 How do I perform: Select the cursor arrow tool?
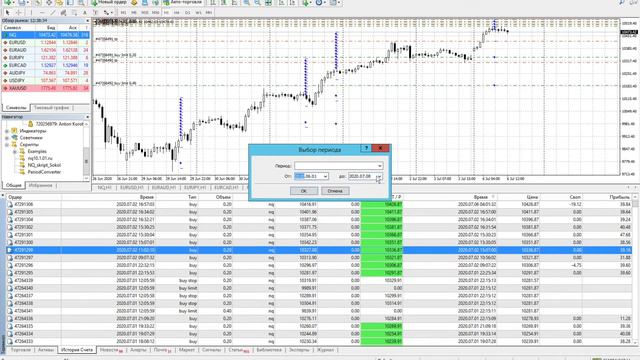7,13
